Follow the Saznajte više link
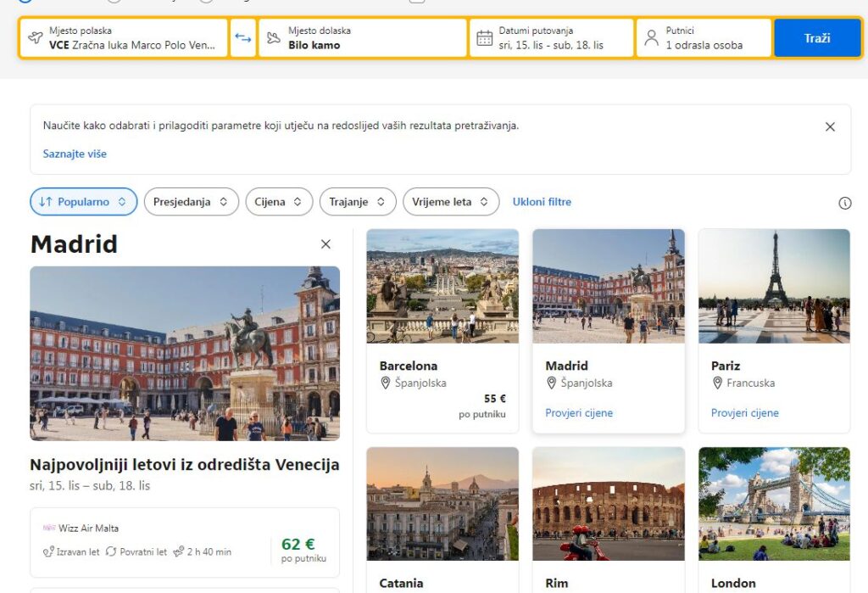 [x=75, y=154]
